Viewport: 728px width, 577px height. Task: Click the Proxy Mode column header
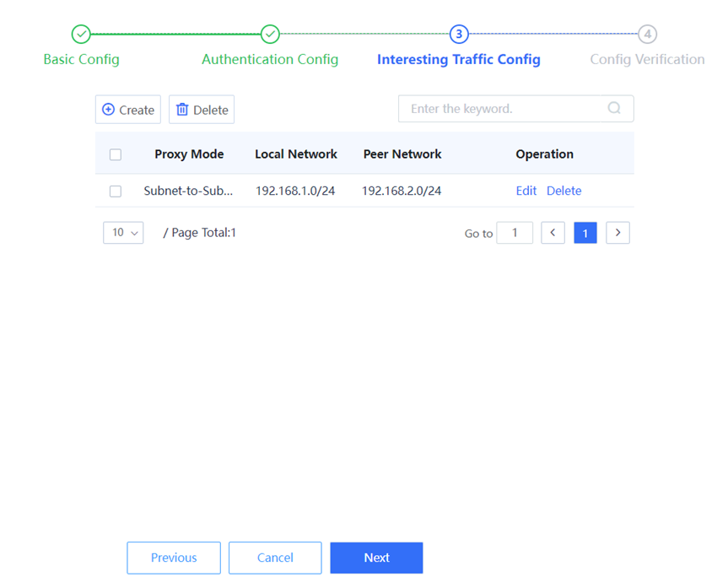[x=189, y=154]
